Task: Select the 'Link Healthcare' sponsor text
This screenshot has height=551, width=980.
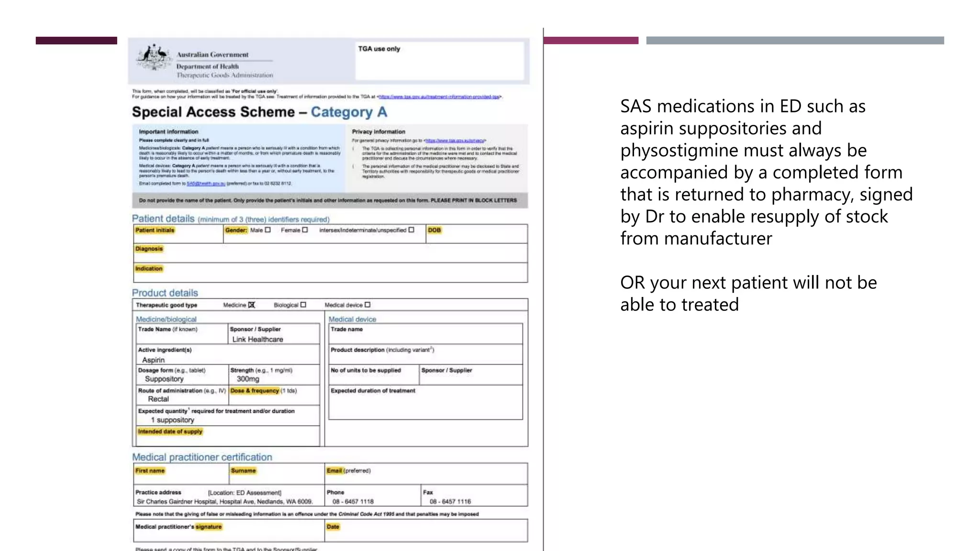Action: [257, 339]
